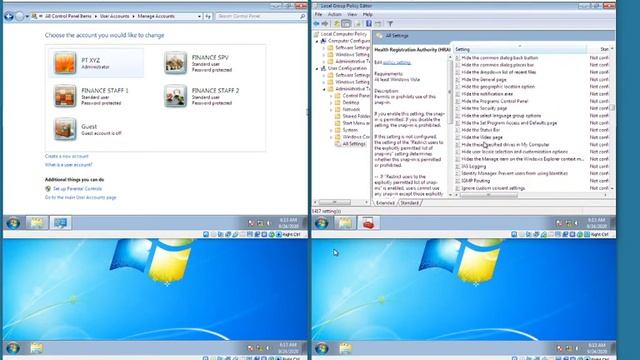Toggle the console tree in Group Policy Editor
640x360 pixels.
pos(346,24)
